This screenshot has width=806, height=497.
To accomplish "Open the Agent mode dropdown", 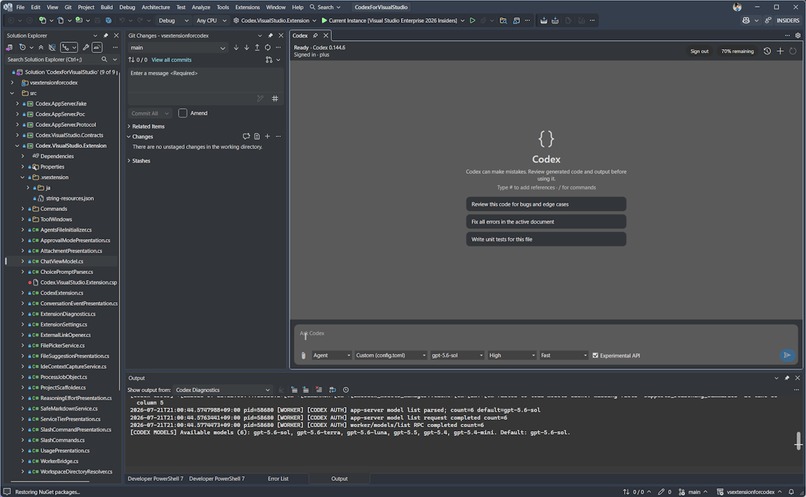I will coord(332,355).
